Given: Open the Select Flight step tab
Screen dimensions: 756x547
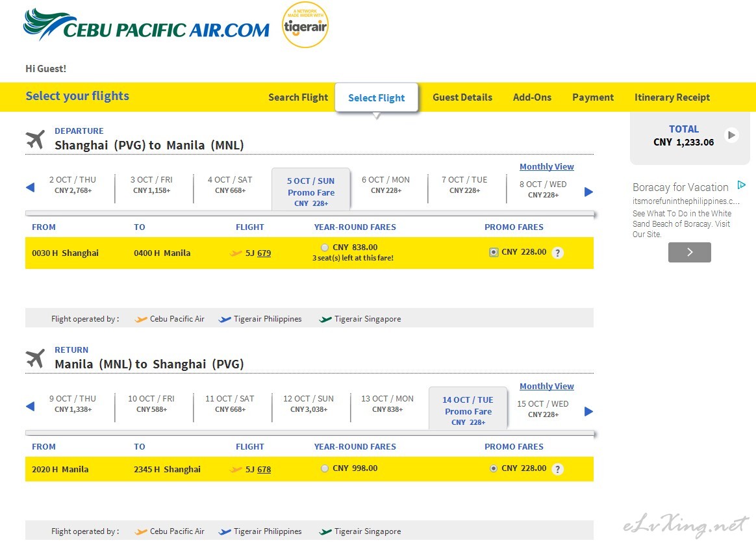Looking at the screenshot, I should [x=377, y=98].
